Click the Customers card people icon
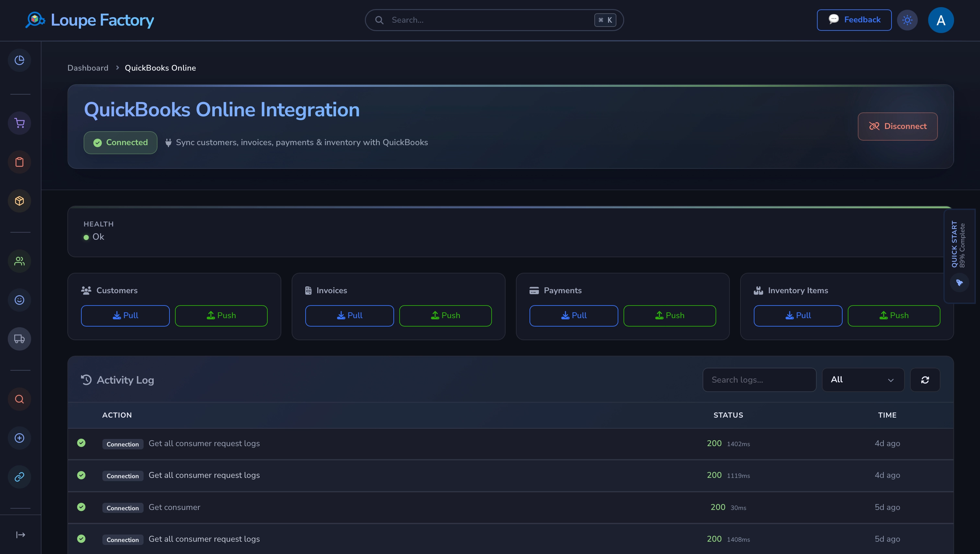980x554 pixels. point(86,290)
